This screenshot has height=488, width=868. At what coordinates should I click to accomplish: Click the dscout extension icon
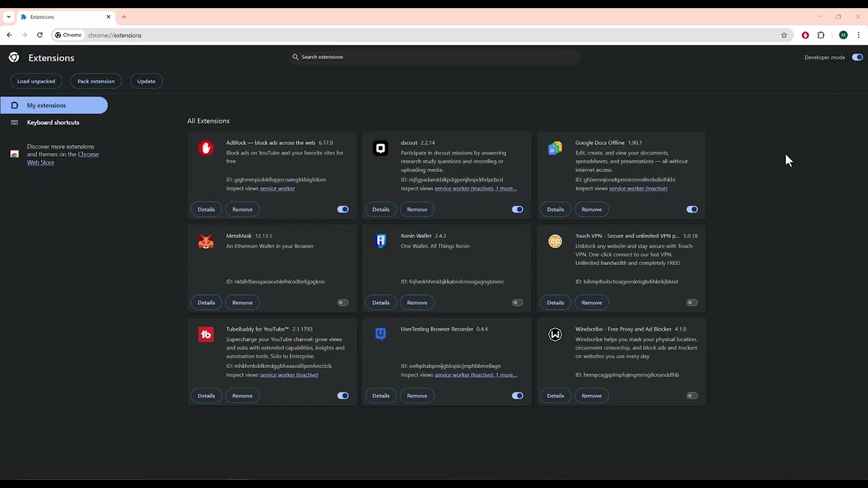pos(380,148)
